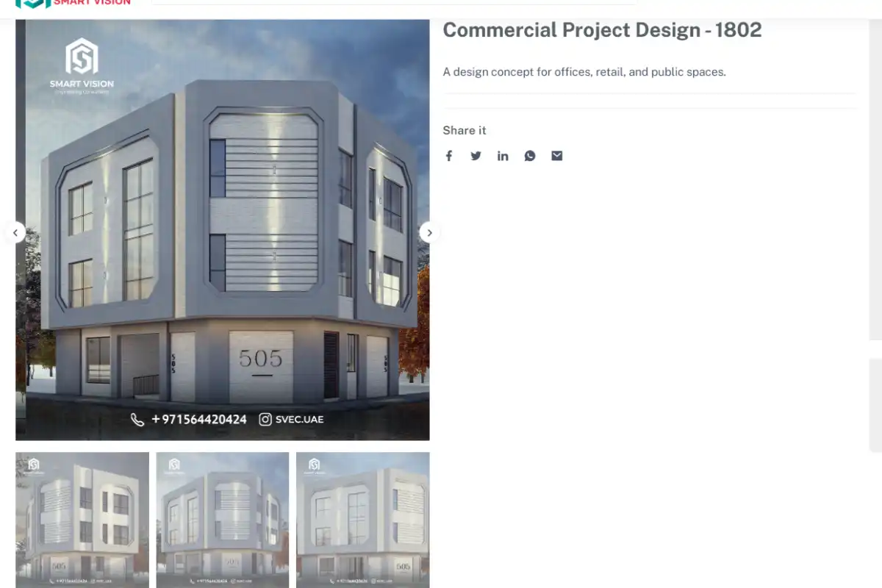Image resolution: width=882 pixels, height=588 pixels.
Task: Share the project on Facebook
Action: coord(449,156)
